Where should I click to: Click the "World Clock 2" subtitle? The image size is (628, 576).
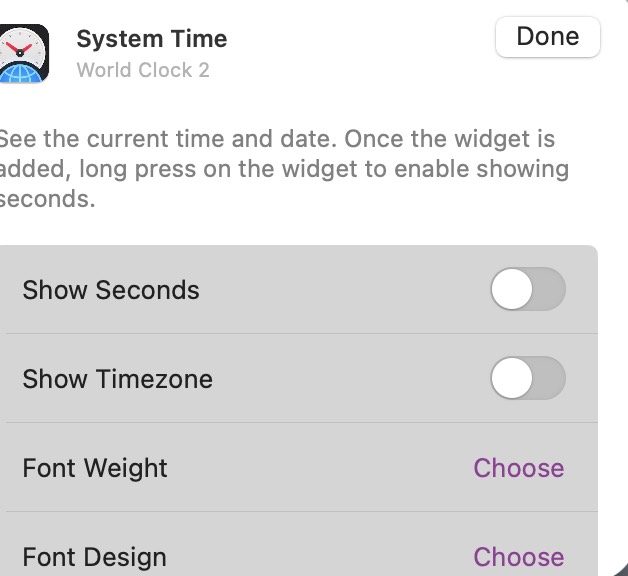(143, 70)
